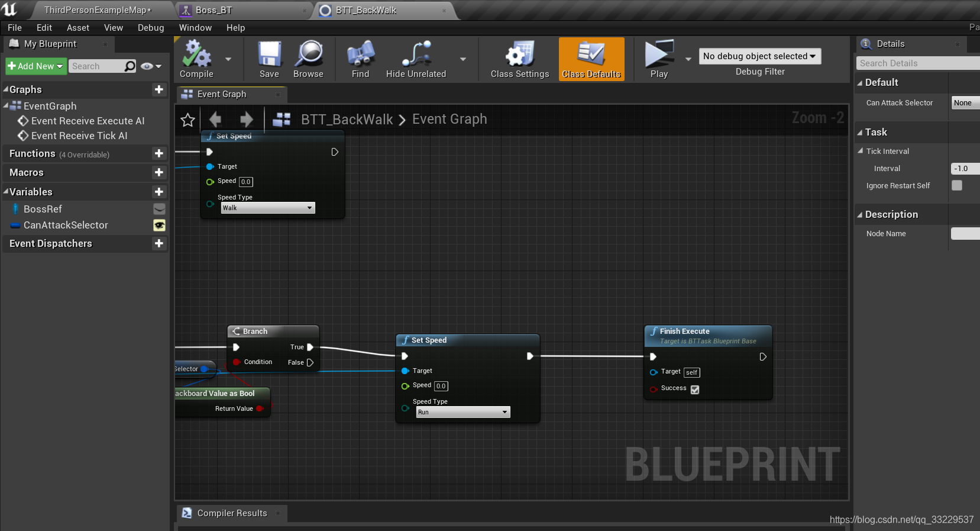Select Event Receive Execute AI
Viewport: 980px width, 531px height.
click(x=88, y=121)
